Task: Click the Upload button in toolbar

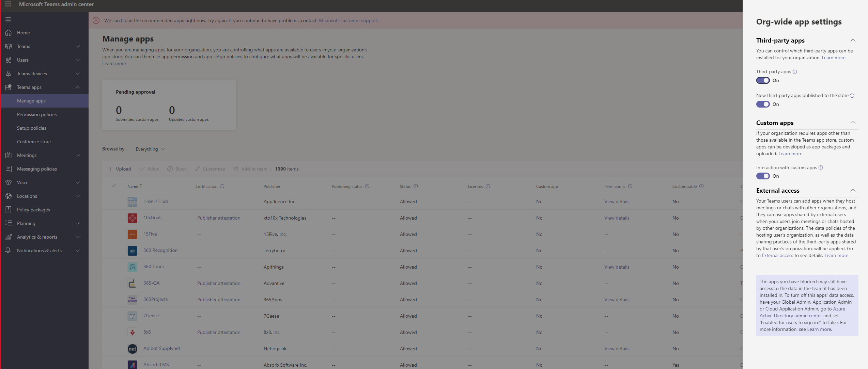Action: 120,169
